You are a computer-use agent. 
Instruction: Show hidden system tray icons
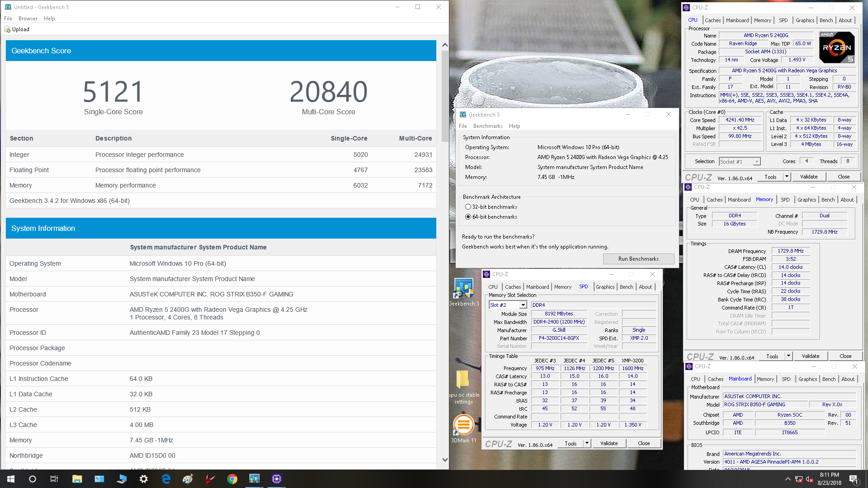(x=788, y=479)
